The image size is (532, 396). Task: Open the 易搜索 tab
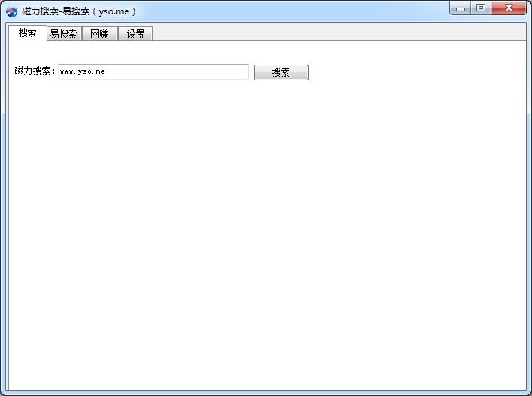point(64,34)
